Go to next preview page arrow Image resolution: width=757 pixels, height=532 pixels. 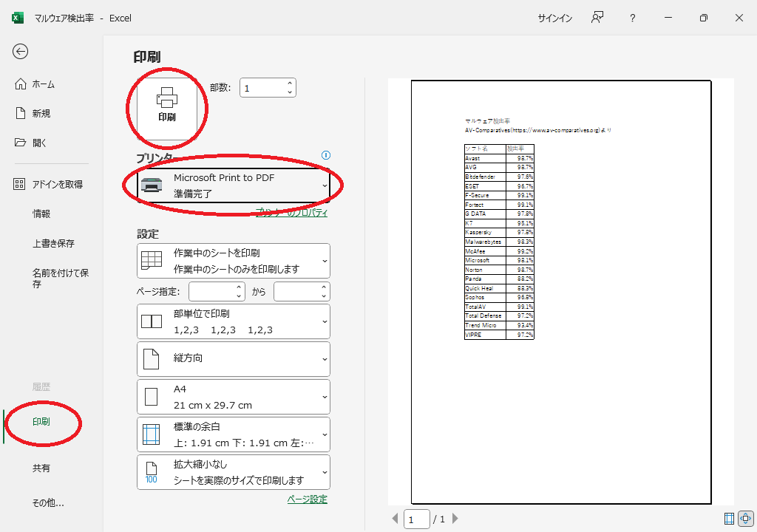[455, 519]
